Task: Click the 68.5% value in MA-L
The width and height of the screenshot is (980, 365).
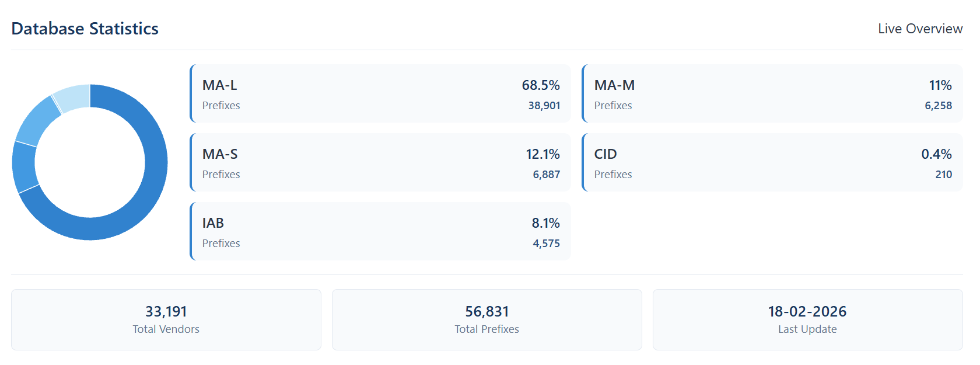Action: tap(540, 85)
